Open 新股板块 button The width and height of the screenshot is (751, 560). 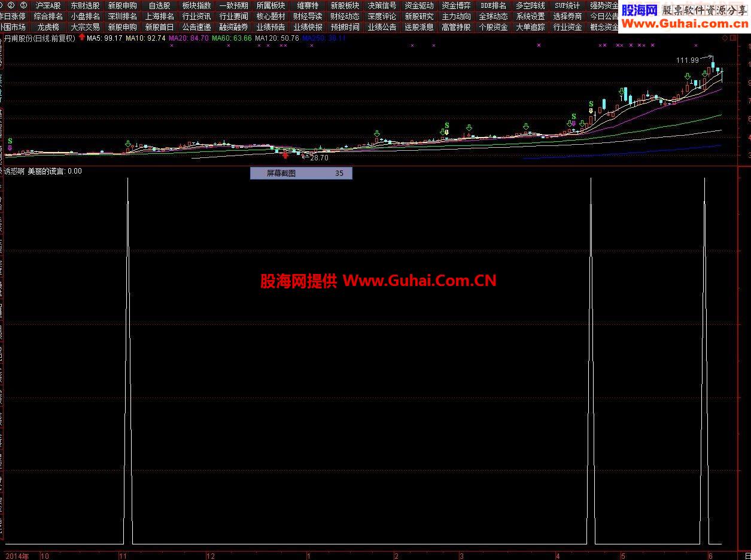coord(345,5)
